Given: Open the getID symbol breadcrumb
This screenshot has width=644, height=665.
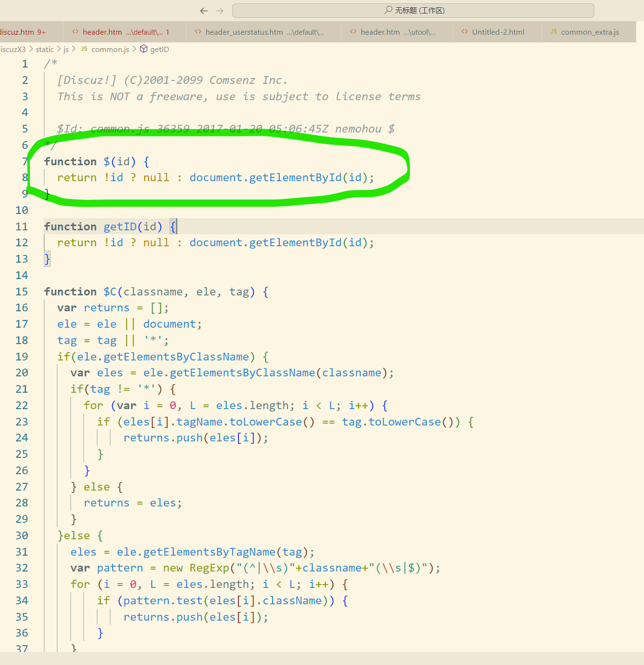Looking at the screenshot, I should tap(159, 50).
